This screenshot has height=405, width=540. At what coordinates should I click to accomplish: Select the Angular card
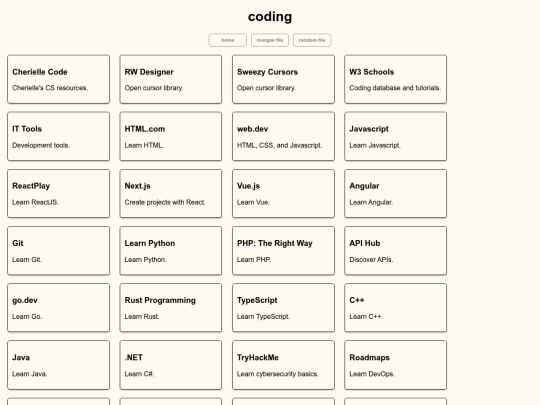tap(396, 194)
